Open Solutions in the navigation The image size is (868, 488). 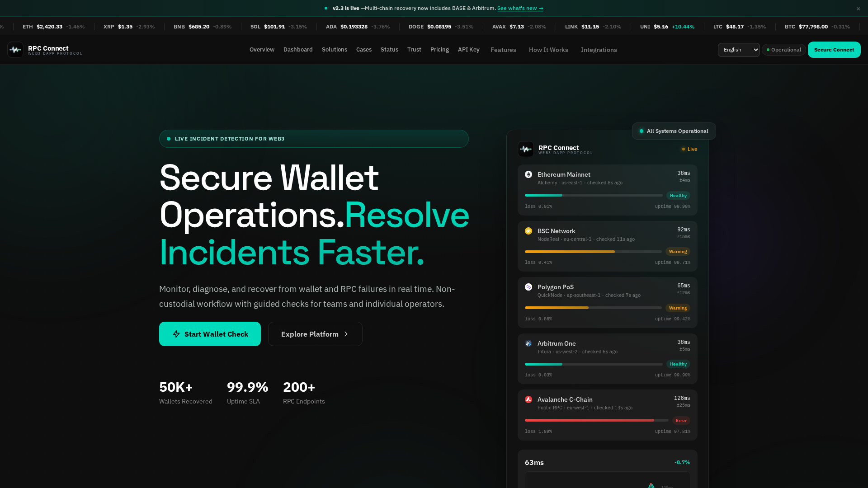(x=335, y=50)
